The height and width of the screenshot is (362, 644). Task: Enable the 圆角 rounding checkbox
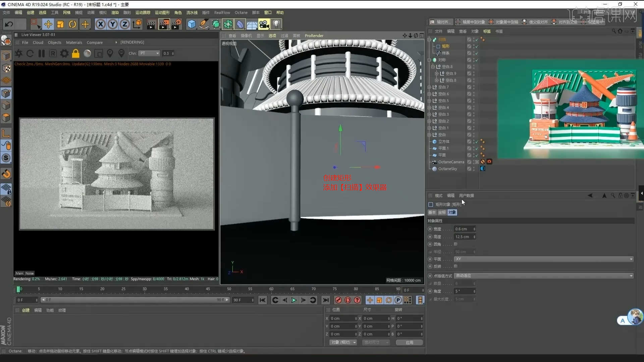click(x=455, y=244)
